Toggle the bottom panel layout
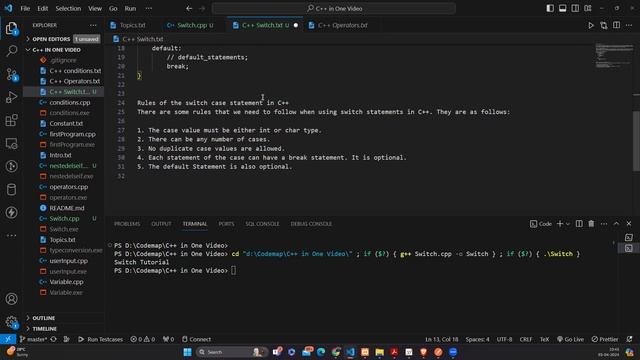Image resolution: width=640 pixels, height=360 pixels. pos(562,8)
